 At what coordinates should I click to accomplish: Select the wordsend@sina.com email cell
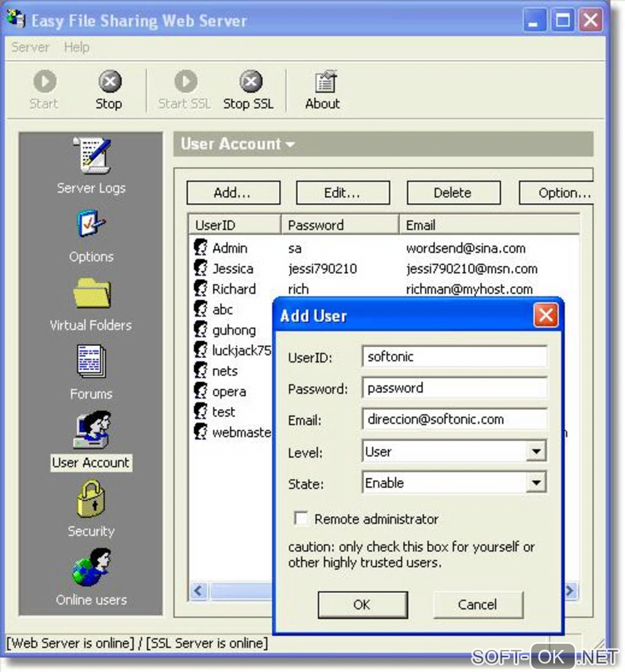pyautogui.click(x=466, y=248)
